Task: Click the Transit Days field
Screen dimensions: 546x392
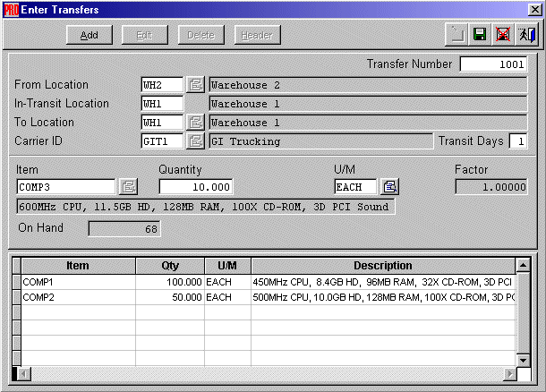Action: tap(517, 141)
